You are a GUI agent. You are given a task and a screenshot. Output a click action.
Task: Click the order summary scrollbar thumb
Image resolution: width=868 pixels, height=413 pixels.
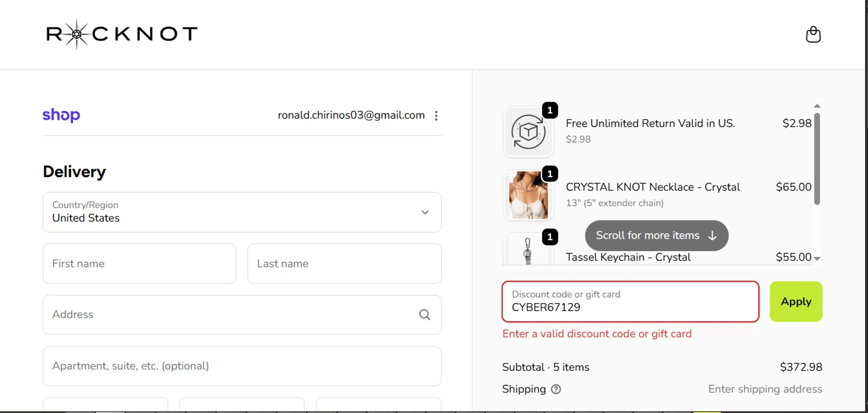[x=817, y=158]
